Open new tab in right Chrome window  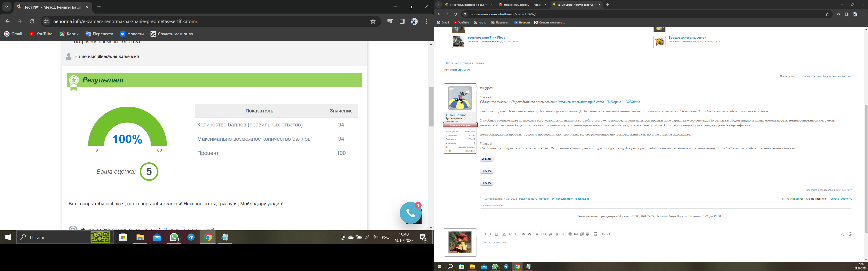pos(608,5)
